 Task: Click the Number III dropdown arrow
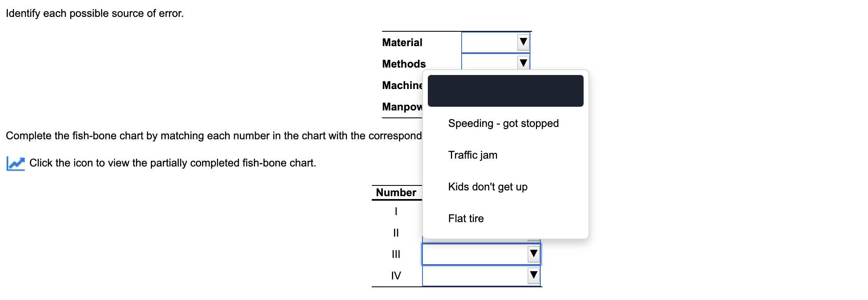point(533,254)
